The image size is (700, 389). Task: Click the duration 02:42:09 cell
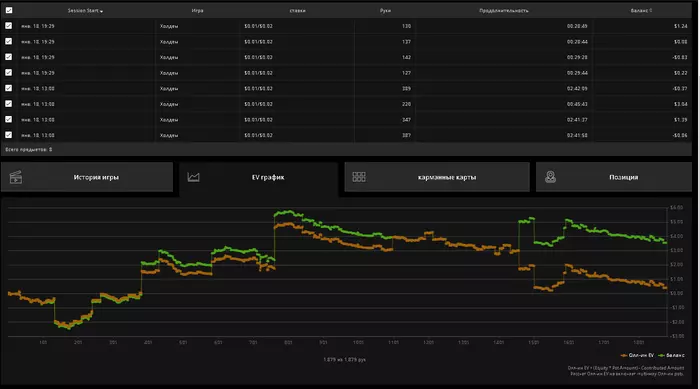pyautogui.click(x=577, y=88)
